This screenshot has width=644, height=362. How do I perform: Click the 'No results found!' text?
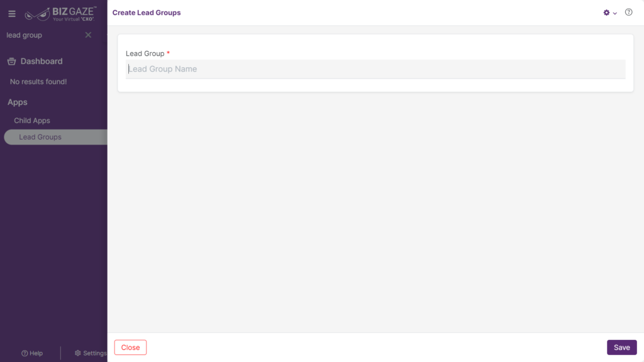point(38,82)
